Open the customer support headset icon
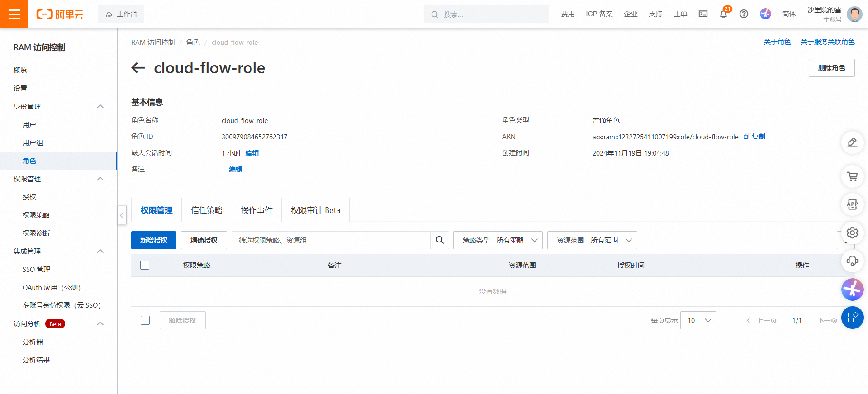This screenshot has height=394, width=868. point(852,261)
